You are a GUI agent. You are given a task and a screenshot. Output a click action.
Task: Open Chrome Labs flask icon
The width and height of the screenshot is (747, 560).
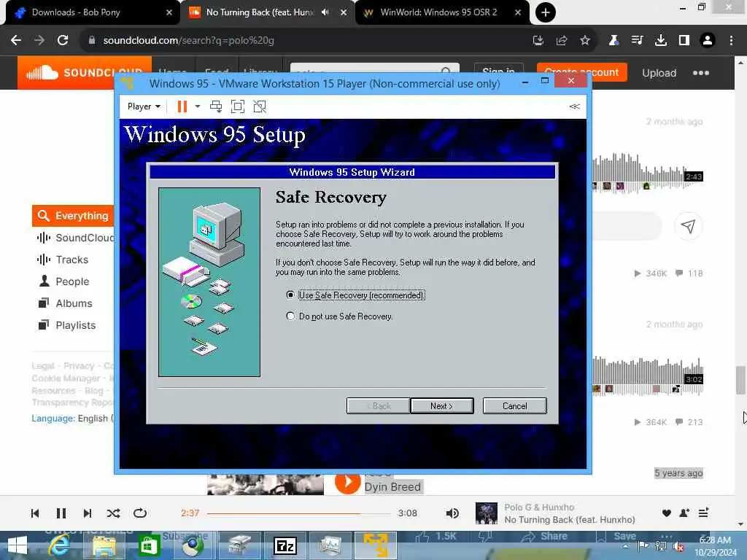[x=614, y=41]
